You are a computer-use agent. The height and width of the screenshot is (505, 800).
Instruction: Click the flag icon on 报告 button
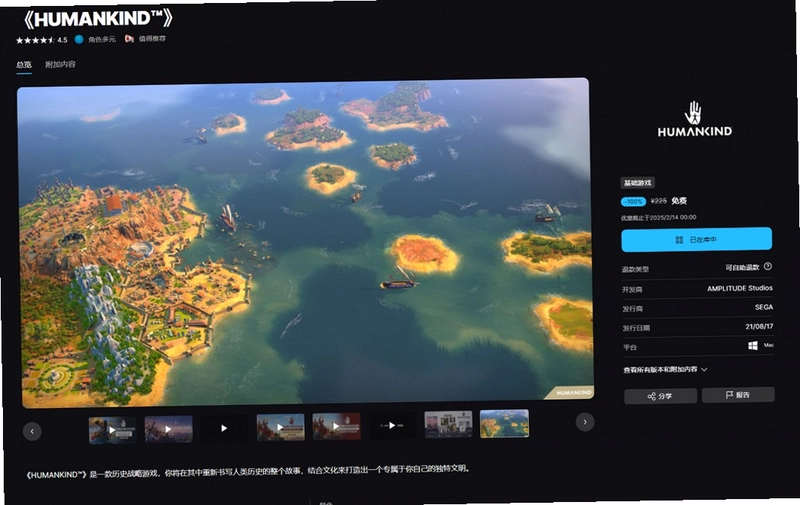click(729, 395)
